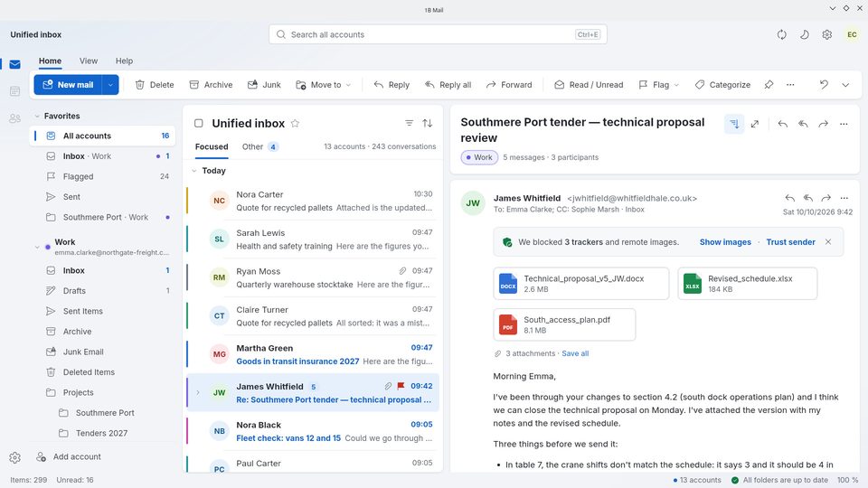Screen dimensions: 868x488
Task: Click Reply in the toolbar
Action: 392,85
